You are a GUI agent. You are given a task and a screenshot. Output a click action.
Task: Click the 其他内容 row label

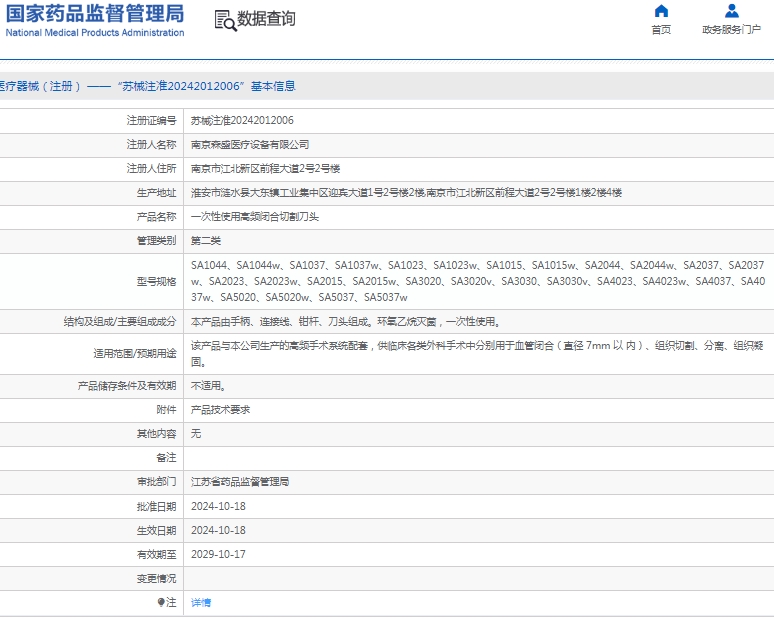pos(156,433)
